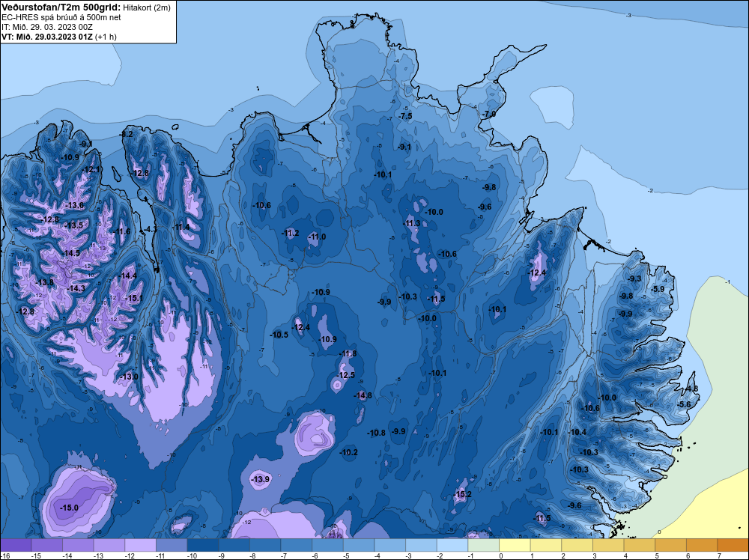
Task: Click the -9.3 temperature label
Action: click(634, 279)
